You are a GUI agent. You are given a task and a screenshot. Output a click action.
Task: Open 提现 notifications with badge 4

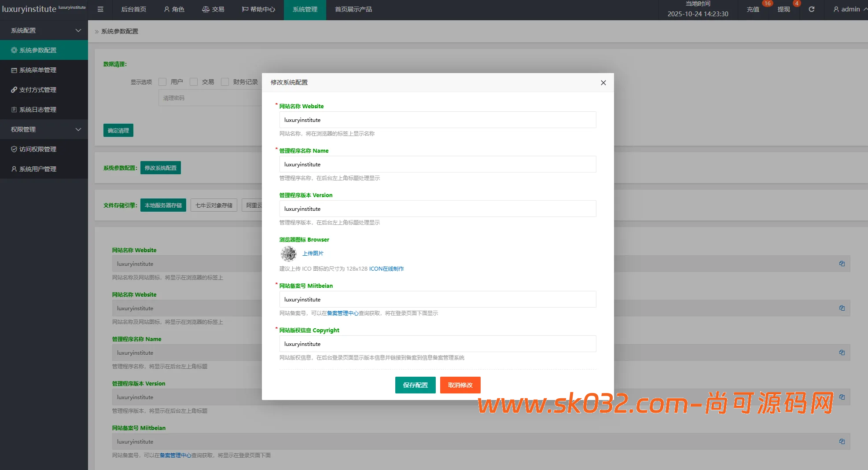[x=783, y=9]
